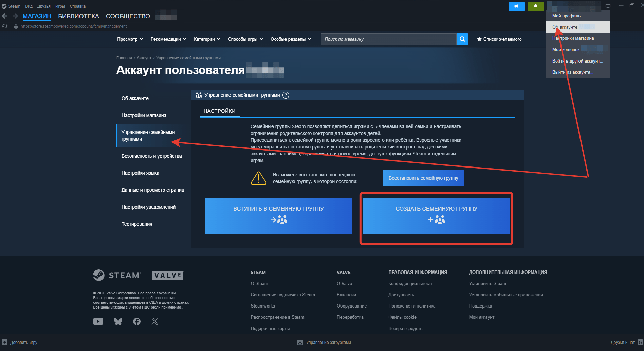Open notifications bell icon
The height and width of the screenshot is (351, 644).
[536, 6]
